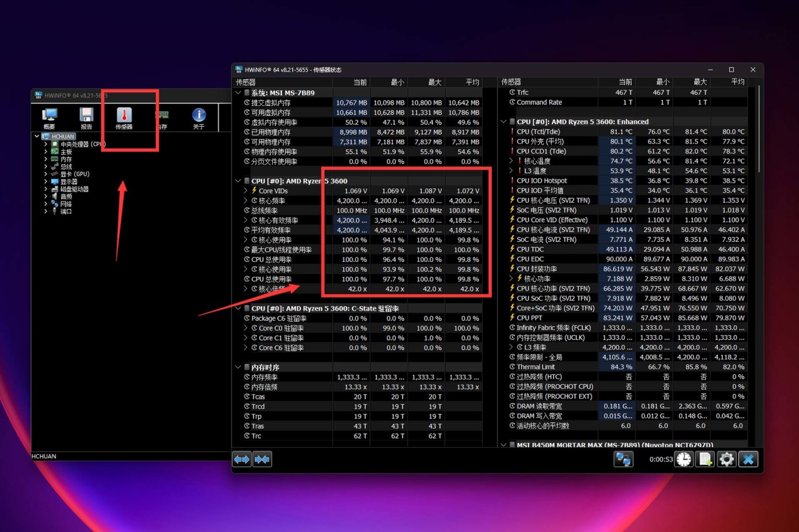Select the 频率限制 - 全局 row label
The height and width of the screenshot is (532, 799).
point(539,357)
